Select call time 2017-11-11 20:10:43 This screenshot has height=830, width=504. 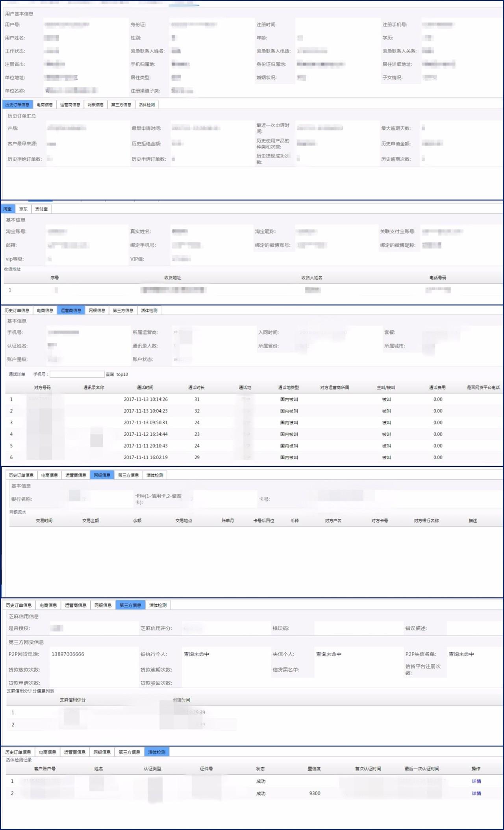pyautogui.click(x=146, y=446)
